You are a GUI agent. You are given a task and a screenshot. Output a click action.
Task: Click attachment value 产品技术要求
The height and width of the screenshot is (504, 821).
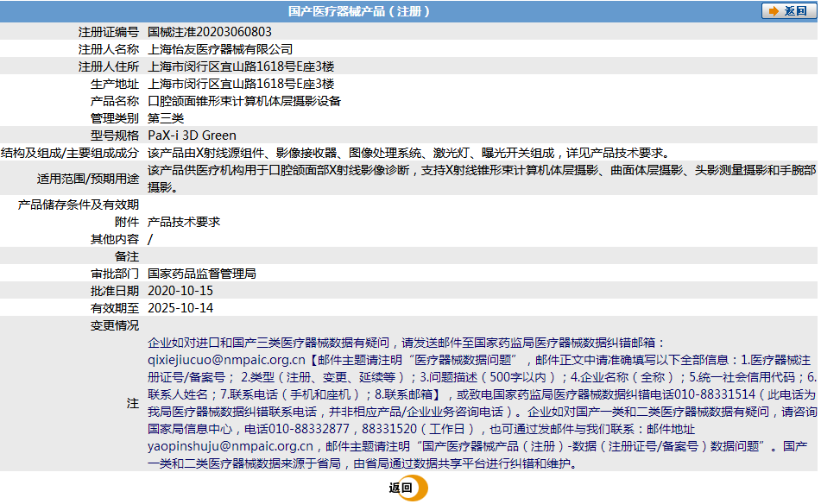pos(184,222)
